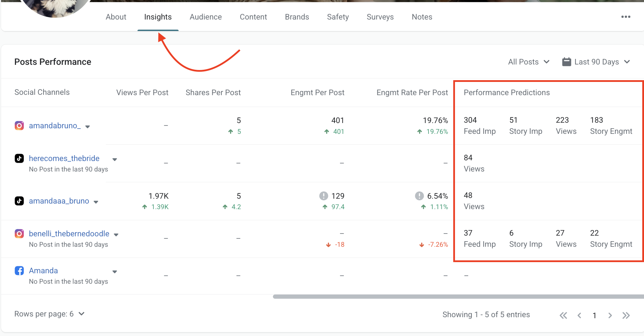Open the Content tab
Screen dimensions: 644x336
(253, 17)
